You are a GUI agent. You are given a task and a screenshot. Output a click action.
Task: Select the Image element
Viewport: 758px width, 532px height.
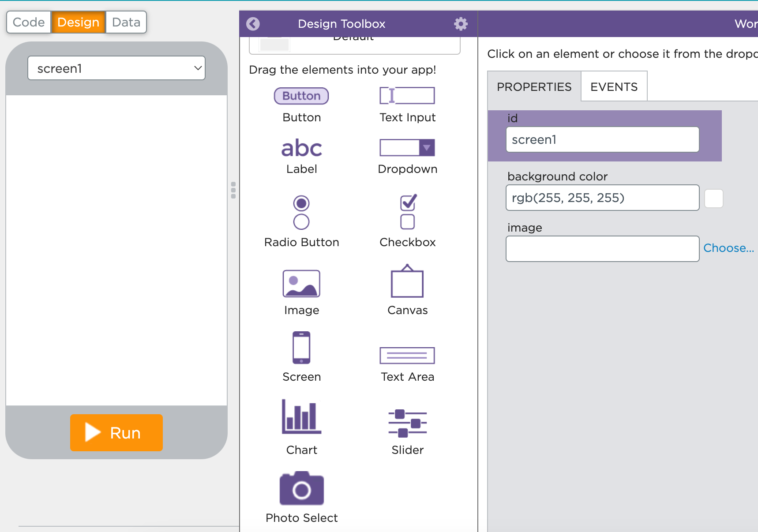[301, 284]
